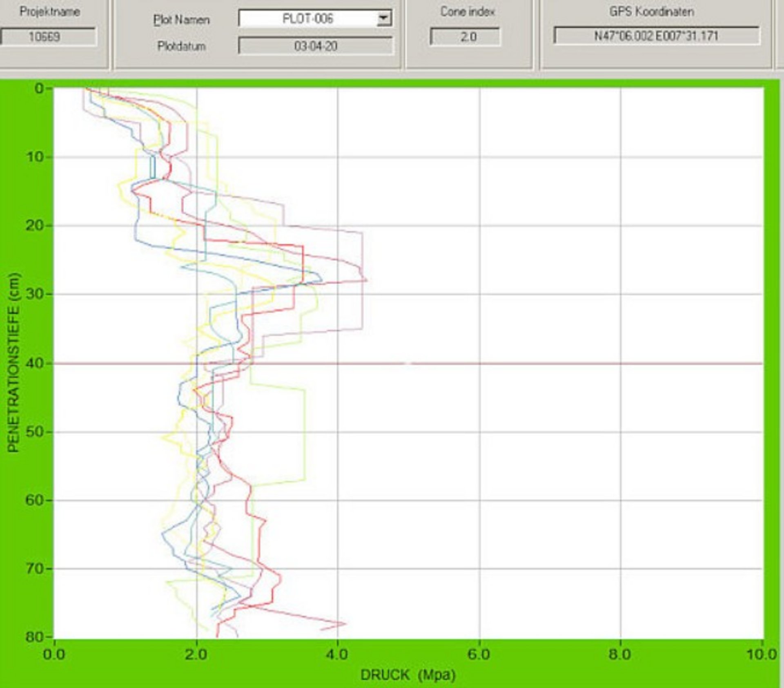Click red curve spike near 78 cm depth

(x=345, y=623)
